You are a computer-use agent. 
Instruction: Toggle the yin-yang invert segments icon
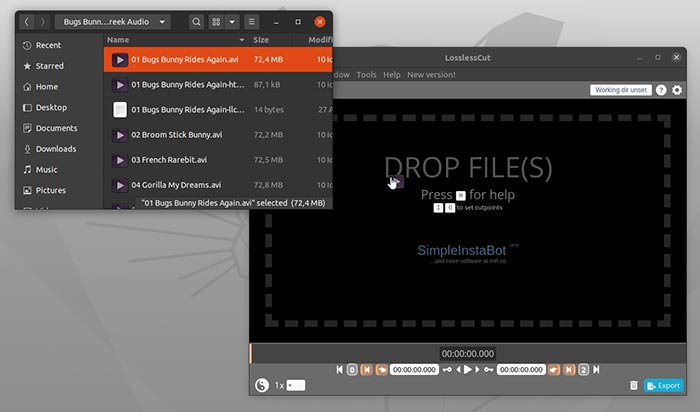click(x=262, y=385)
